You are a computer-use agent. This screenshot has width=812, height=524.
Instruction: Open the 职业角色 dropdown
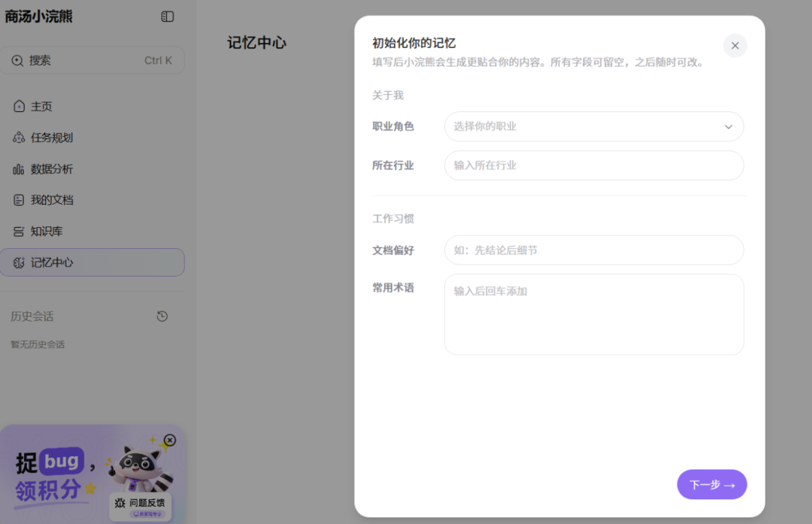[594, 126]
